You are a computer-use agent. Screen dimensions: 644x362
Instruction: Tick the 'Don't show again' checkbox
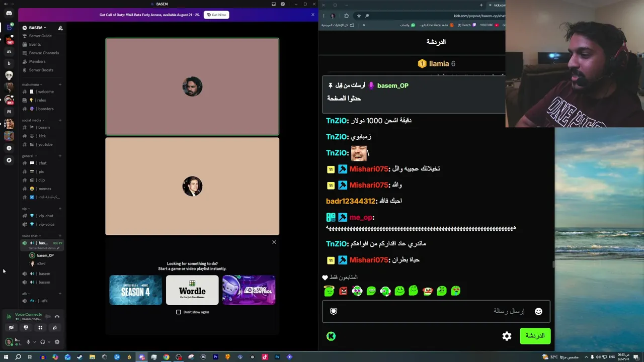(x=179, y=312)
